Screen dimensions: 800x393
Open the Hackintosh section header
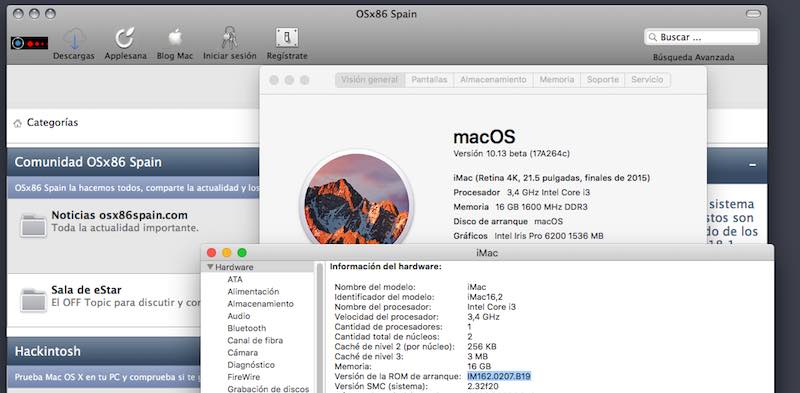(x=47, y=352)
